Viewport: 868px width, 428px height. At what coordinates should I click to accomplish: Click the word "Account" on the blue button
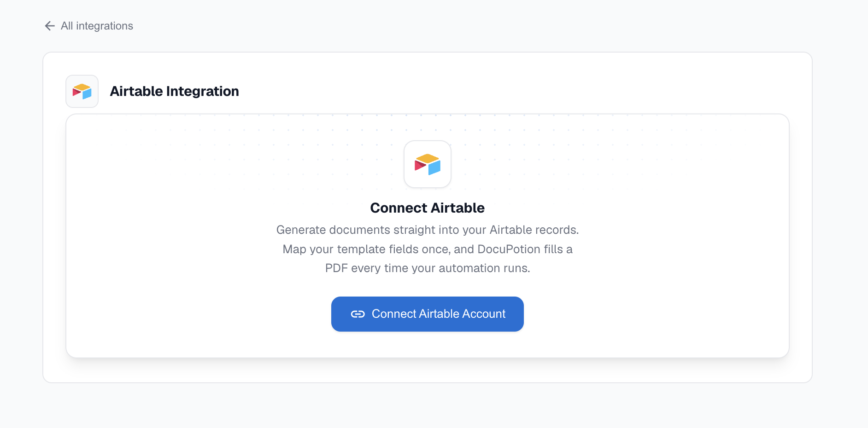[x=484, y=314]
